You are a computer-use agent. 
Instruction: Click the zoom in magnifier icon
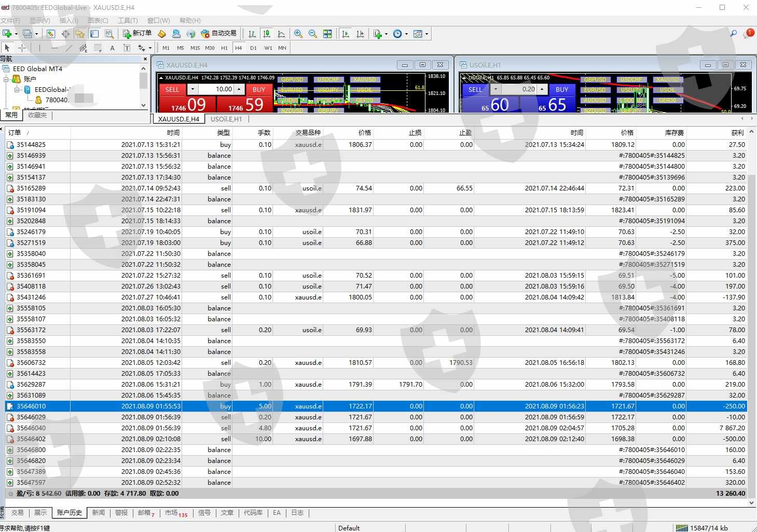coord(298,34)
